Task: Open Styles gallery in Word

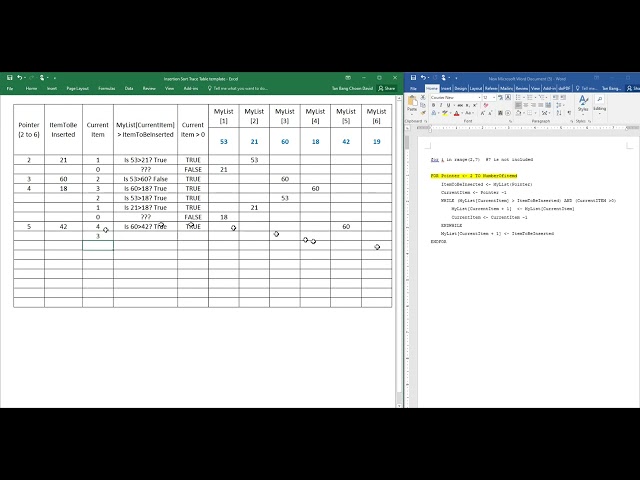Action: coord(583,104)
